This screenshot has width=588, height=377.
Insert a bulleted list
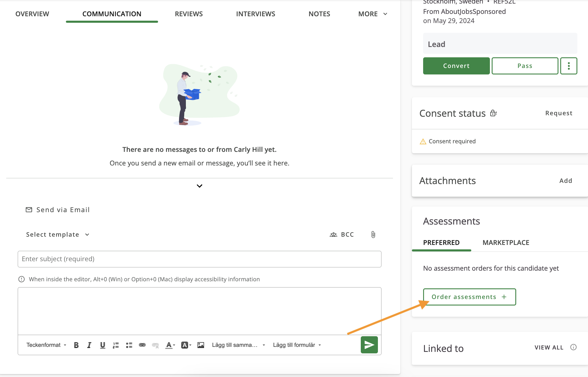129,344
